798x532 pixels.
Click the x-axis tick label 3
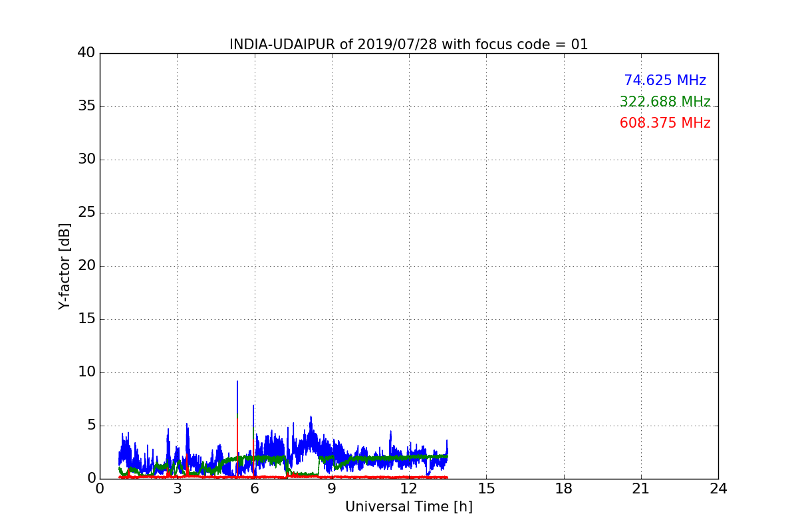pyautogui.click(x=177, y=489)
